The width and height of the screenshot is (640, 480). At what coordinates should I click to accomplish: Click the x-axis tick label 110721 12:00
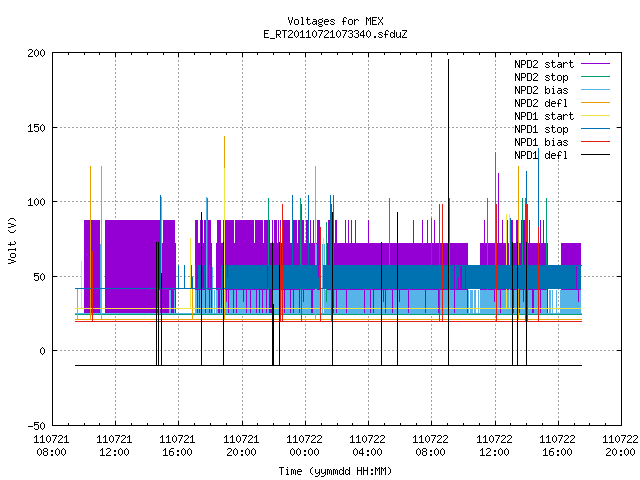[114, 446]
